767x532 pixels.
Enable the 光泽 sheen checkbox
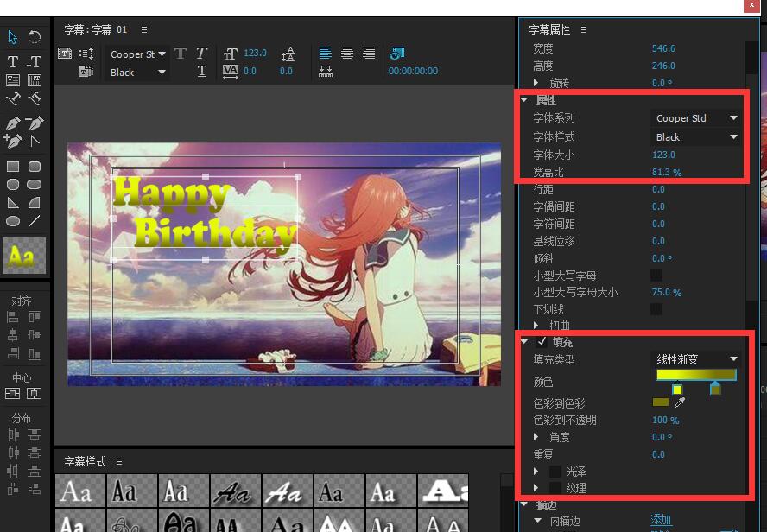click(555, 472)
